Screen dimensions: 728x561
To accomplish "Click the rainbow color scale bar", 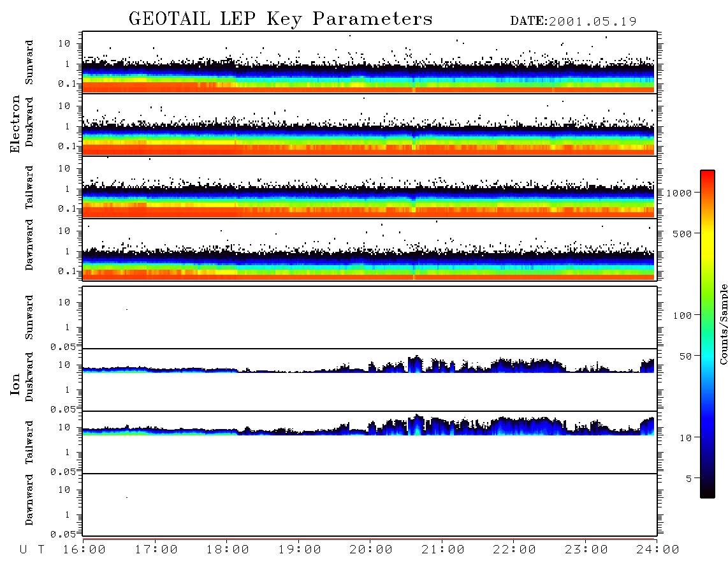I will [x=707, y=334].
